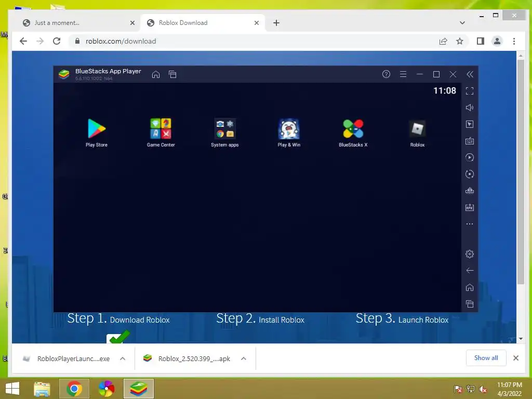Open the BlueStacks hamburger menu
Image resolution: width=532 pixels, height=399 pixels.
coord(403,74)
